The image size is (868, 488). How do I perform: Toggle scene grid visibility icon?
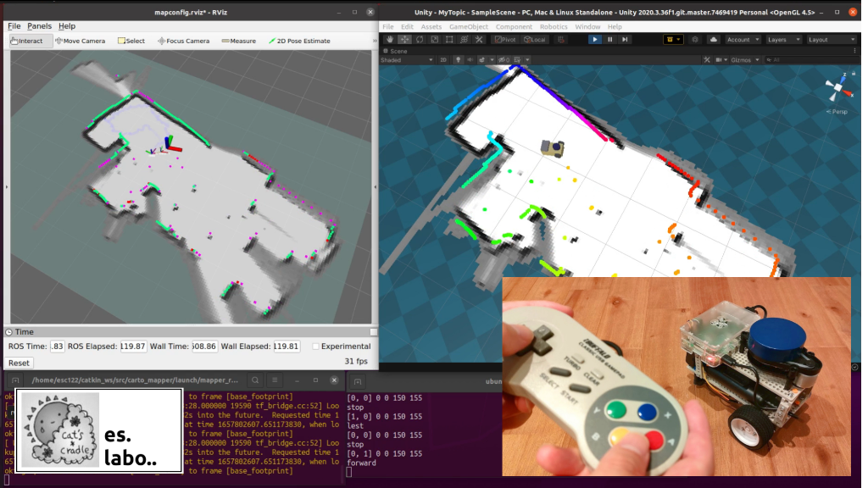click(x=518, y=60)
